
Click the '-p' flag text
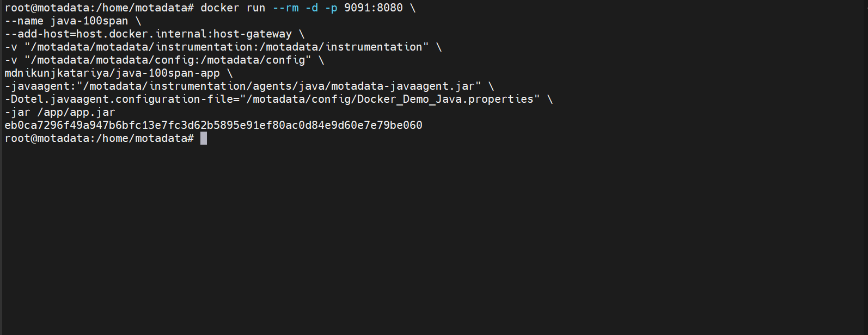pos(331,8)
